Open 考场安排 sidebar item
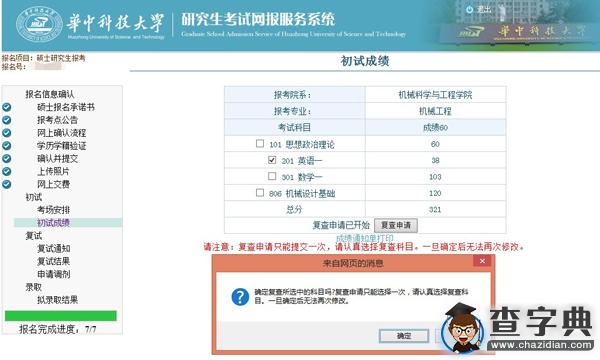Screen dimensions: 600x360 53,210
